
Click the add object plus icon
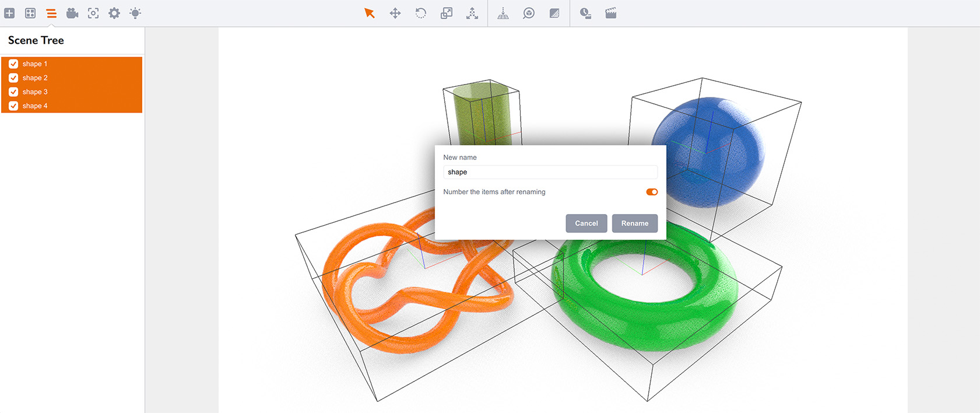(x=9, y=13)
